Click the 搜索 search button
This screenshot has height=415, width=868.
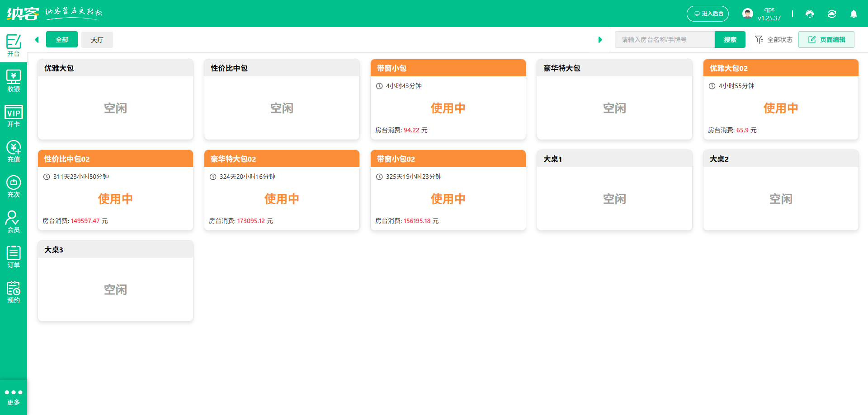point(730,40)
